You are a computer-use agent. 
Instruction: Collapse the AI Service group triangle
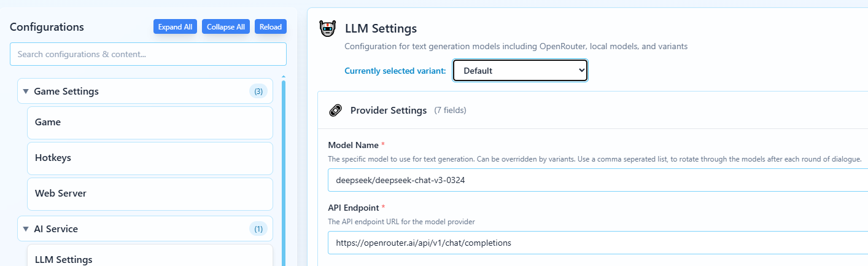coord(26,229)
